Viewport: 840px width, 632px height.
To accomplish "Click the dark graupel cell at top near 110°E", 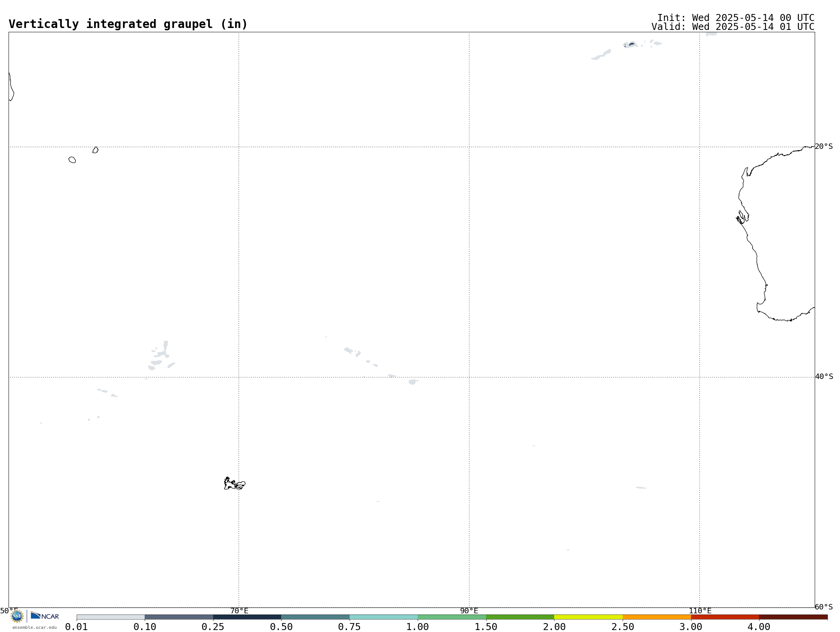I will coord(632,44).
